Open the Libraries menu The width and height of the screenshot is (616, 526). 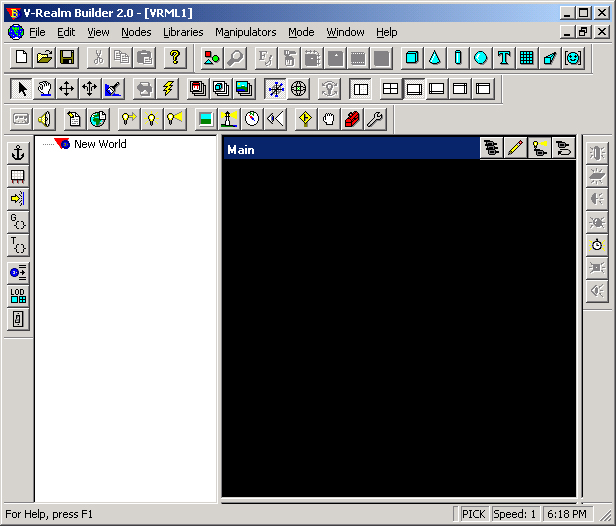[183, 32]
